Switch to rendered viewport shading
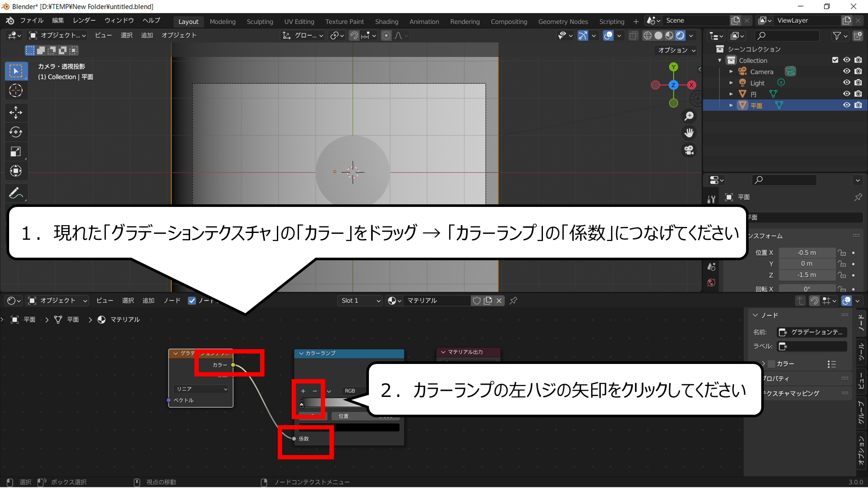The height and width of the screenshot is (488, 868). [680, 36]
